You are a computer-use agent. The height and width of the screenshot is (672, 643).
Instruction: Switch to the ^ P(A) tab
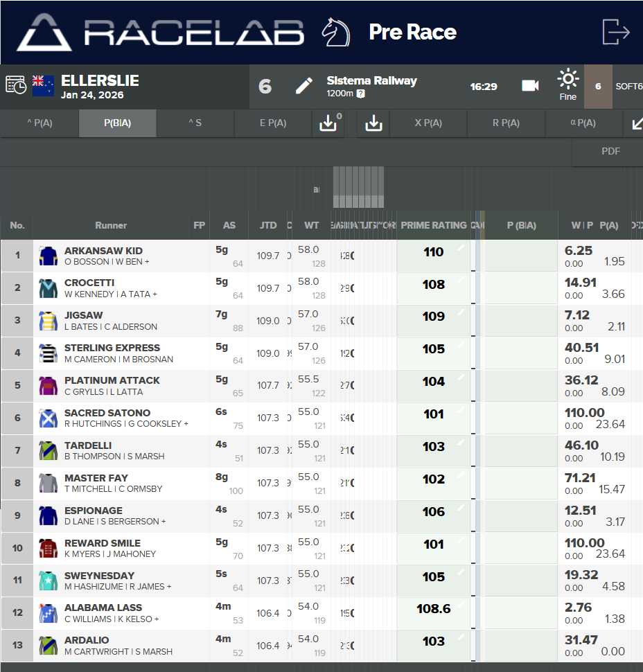point(39,123)
